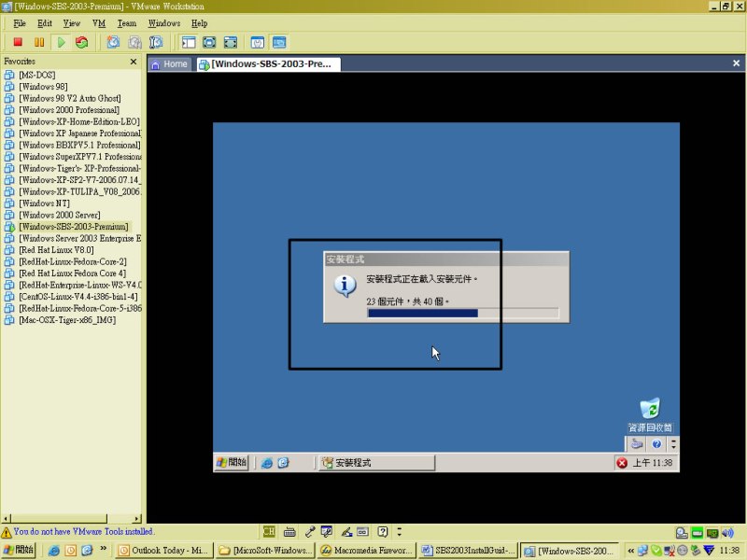The image size is (747, 560).
Task: Click the IME keyboard icon
Action: tap(289, 532)
